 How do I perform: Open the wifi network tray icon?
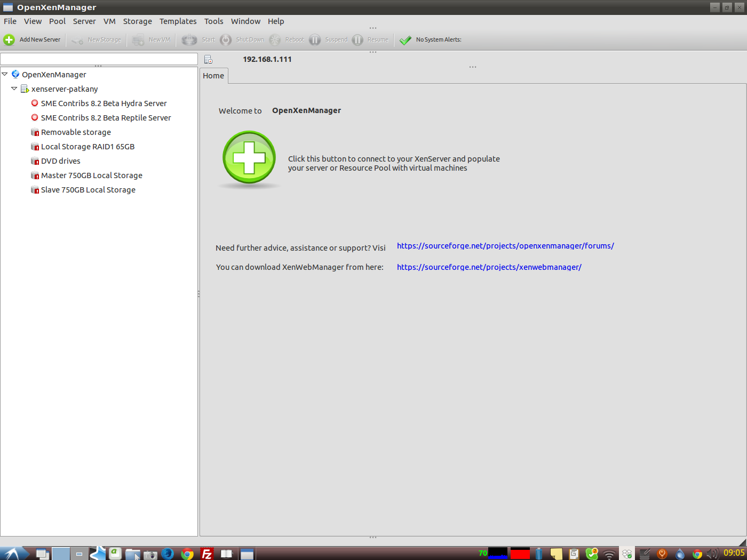click(x=609, y=554)
